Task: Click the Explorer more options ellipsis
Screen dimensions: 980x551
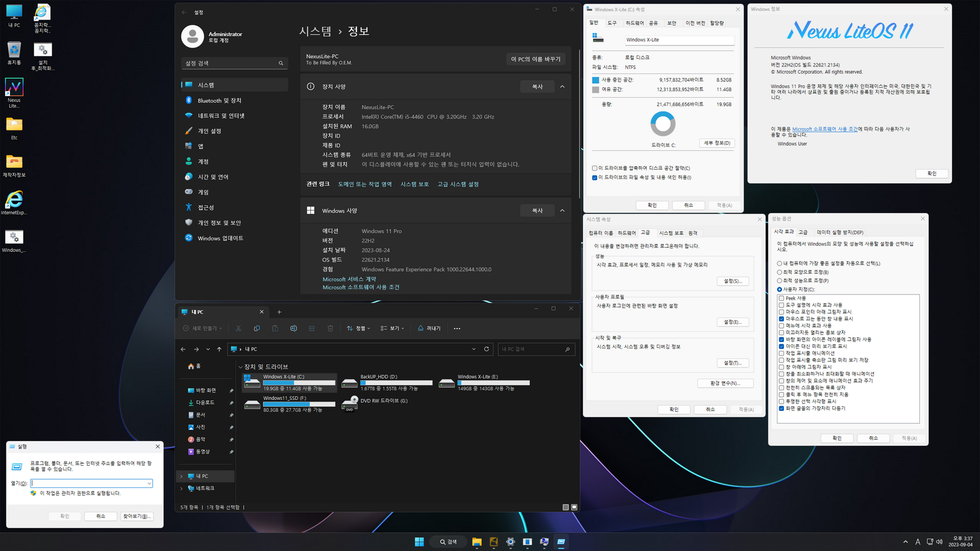Action: [457, 328]
